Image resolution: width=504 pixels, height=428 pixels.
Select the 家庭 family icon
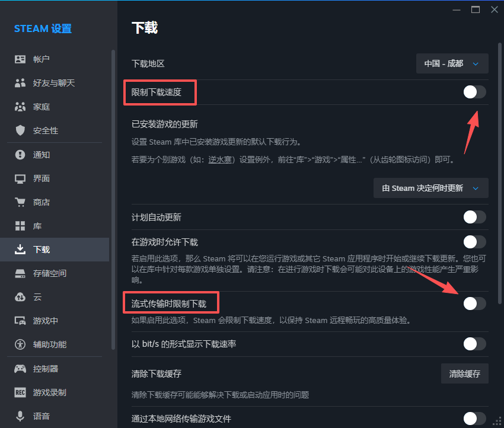click(20, 107)
